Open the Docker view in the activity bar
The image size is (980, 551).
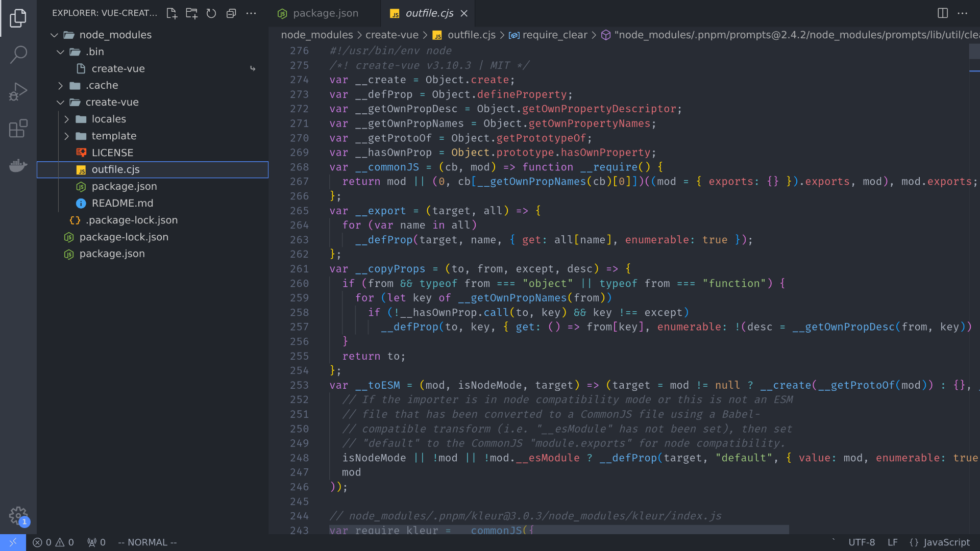[x=18, y=165]
